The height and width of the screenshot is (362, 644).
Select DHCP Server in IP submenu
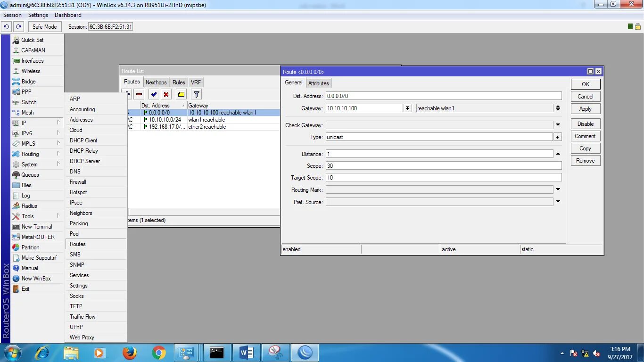(96, 161)
